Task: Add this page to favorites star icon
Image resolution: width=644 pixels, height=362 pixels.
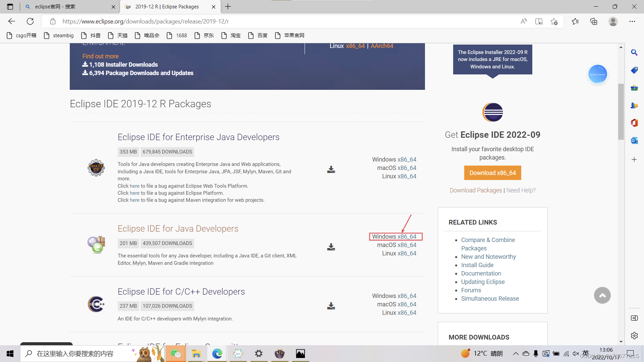Action: pos(554,21)
